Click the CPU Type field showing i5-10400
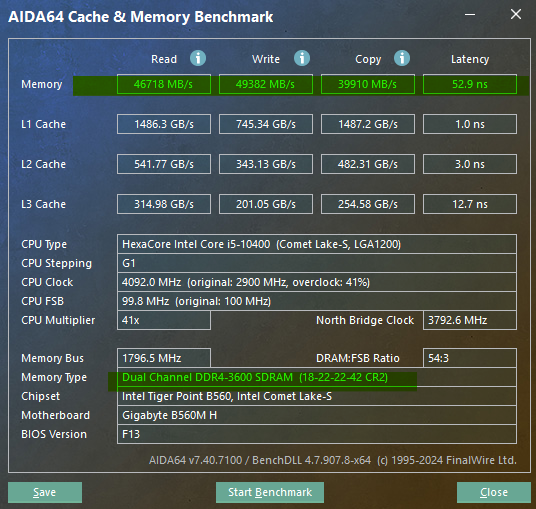Viewport: 536px width, 509px height. coord(317,244)
